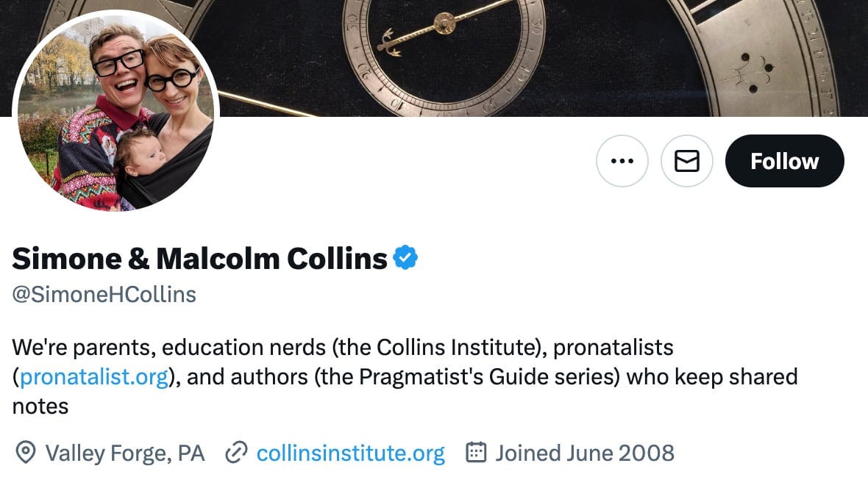The width and height of the screenshot is (868, 488).
Task: Follow Simone & Malcolm Collins
Action: click(x=784, y=161)
